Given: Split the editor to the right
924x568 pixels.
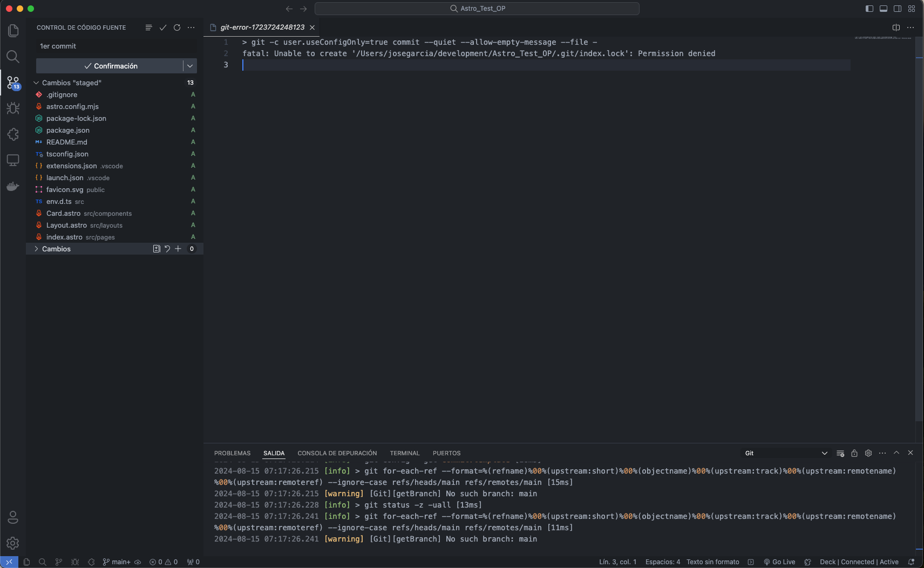Looking at the screenshot, I should 896,28.
